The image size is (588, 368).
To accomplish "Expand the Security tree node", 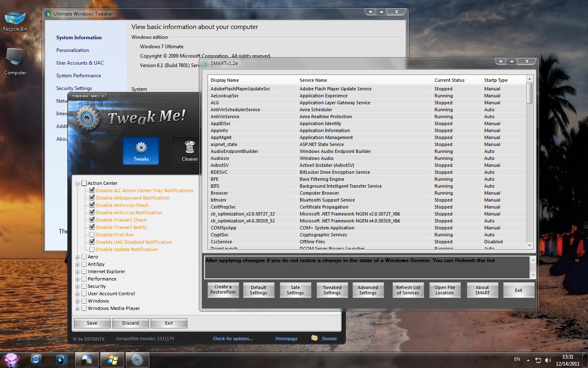I will (78, 287).
